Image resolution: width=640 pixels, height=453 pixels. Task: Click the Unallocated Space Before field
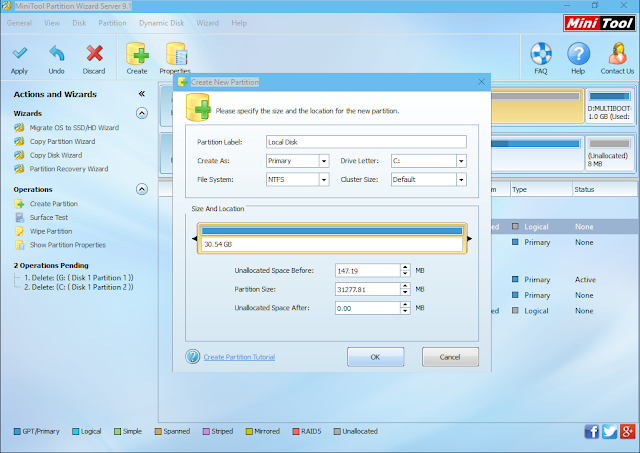367,271
